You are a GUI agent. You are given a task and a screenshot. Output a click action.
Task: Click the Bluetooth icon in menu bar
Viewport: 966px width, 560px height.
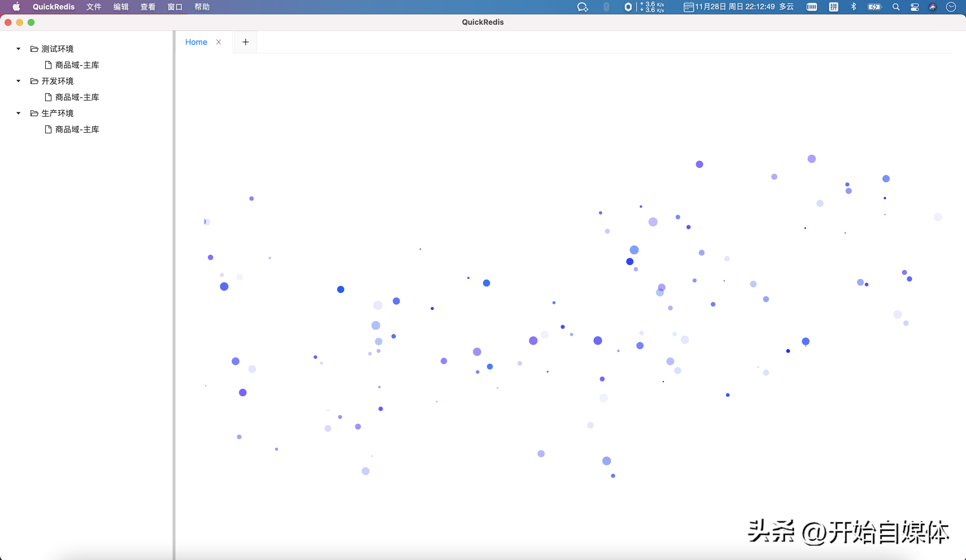853,7
